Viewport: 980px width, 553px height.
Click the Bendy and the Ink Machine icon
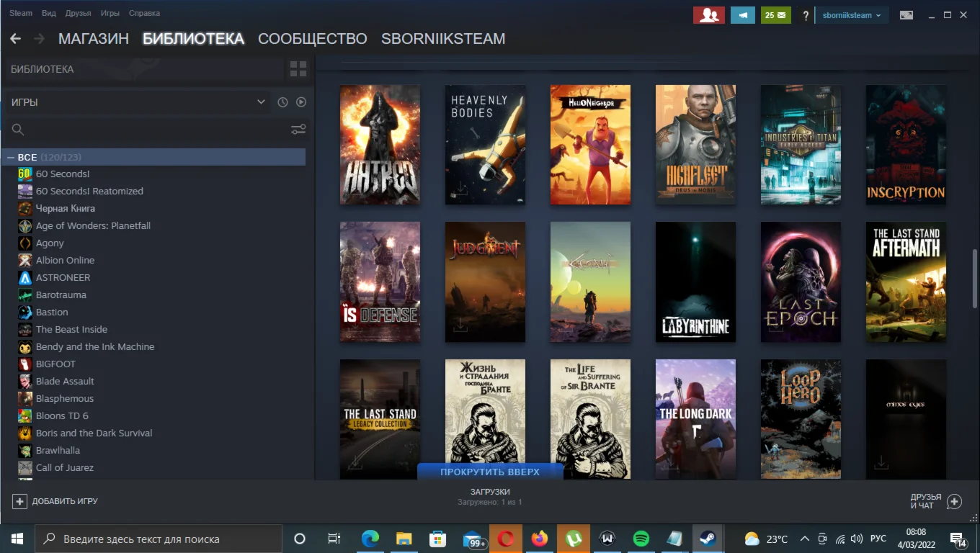click(25, 346)
